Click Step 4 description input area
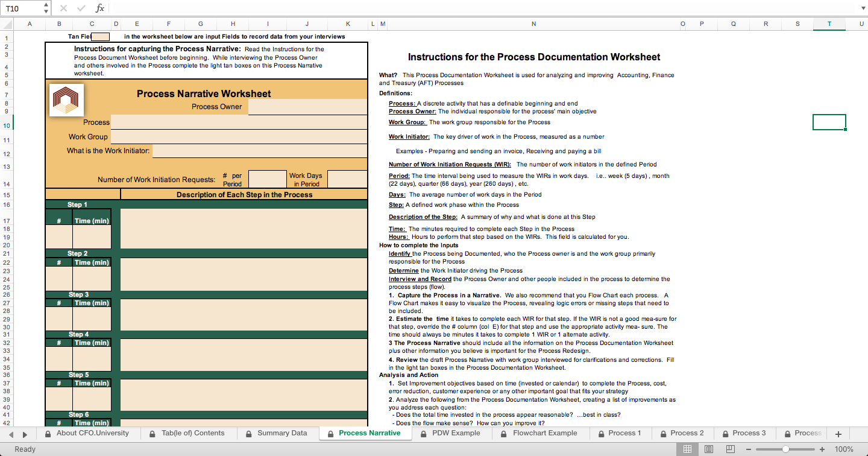Image resolution: width=868 pixels, height=456 pixels. click(x=244, y=355)
